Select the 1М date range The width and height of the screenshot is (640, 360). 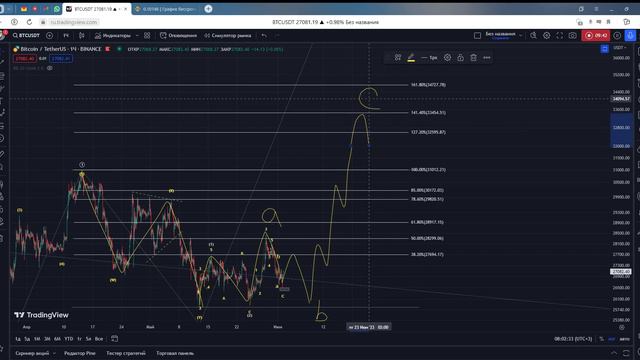[x=37, y=339]
